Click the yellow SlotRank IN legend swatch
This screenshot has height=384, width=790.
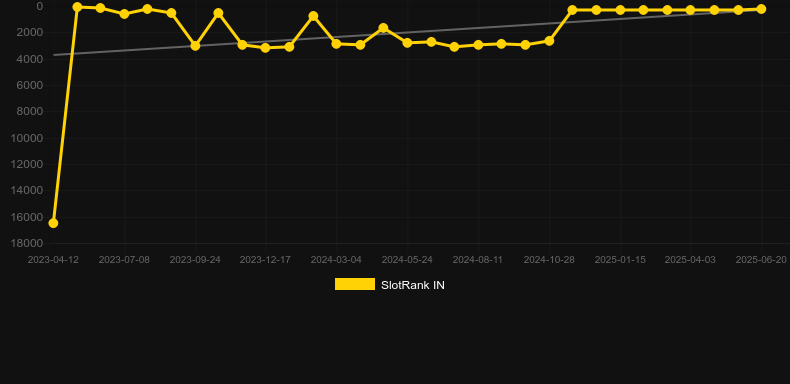coord(355,284)
